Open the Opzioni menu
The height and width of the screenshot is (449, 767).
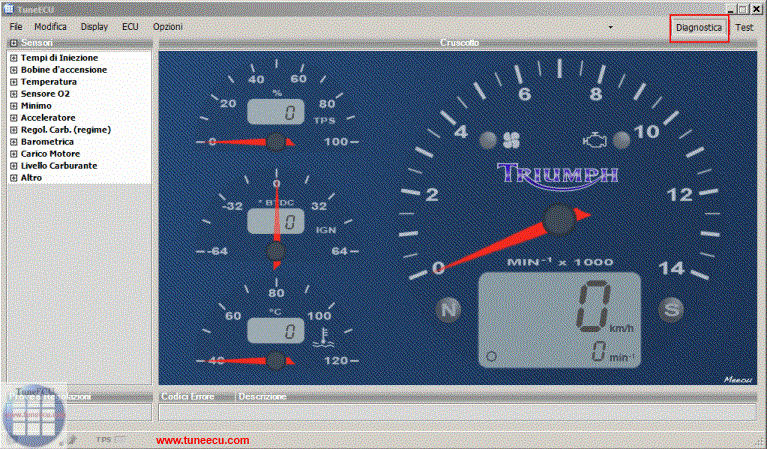click(x=168, y=26)
